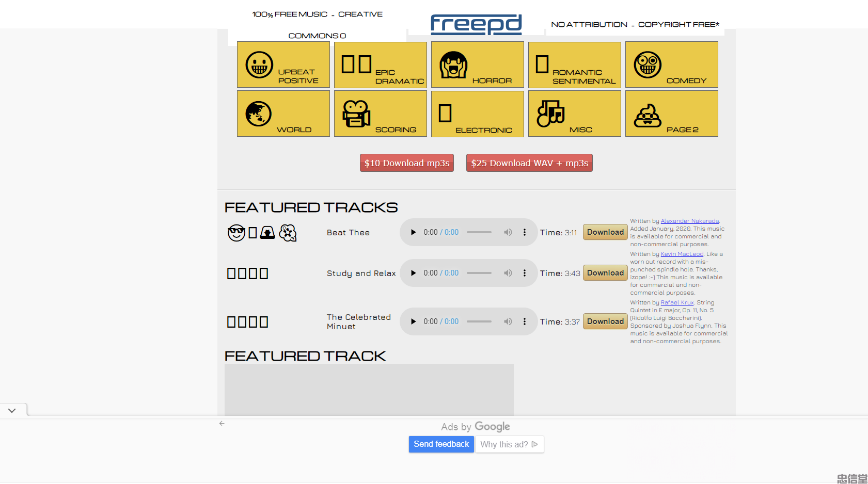Play The Celebrated Minuet track

413,321
